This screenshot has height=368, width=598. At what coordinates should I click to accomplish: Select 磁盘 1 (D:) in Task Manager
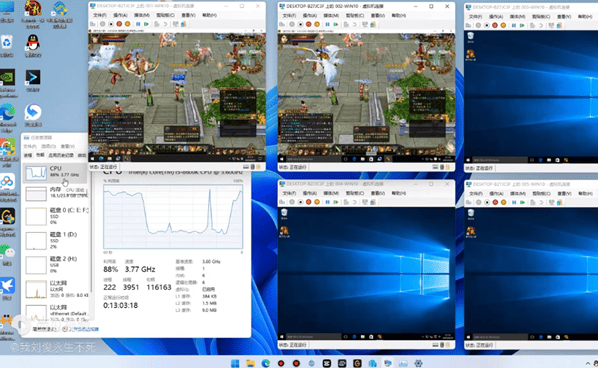pos(56,240)
